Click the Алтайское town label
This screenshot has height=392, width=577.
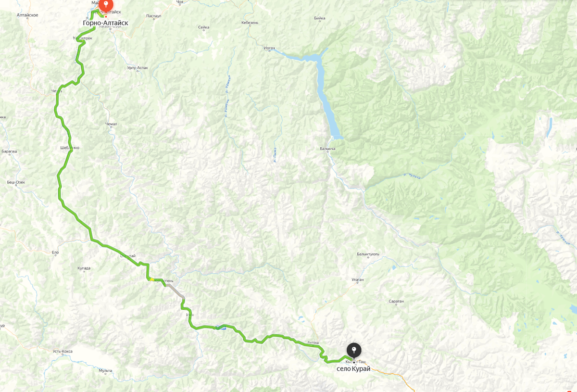[x=28, y=15]
